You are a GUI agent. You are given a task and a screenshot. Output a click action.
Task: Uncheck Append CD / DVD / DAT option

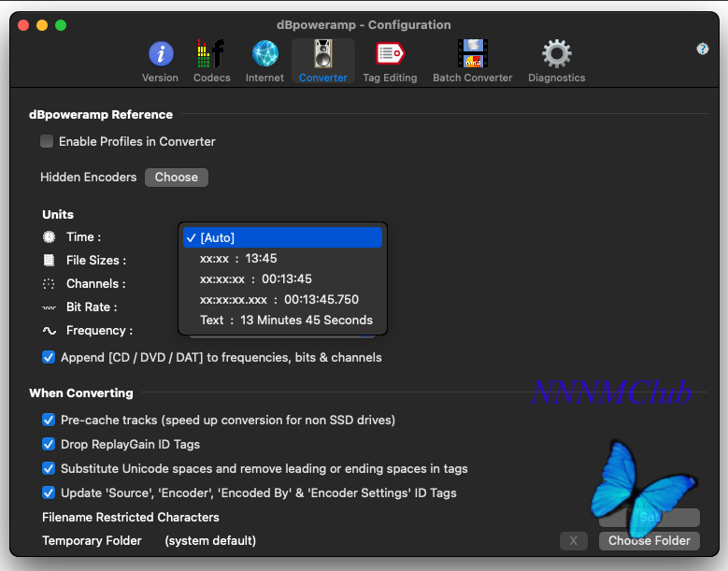[49, 357]
